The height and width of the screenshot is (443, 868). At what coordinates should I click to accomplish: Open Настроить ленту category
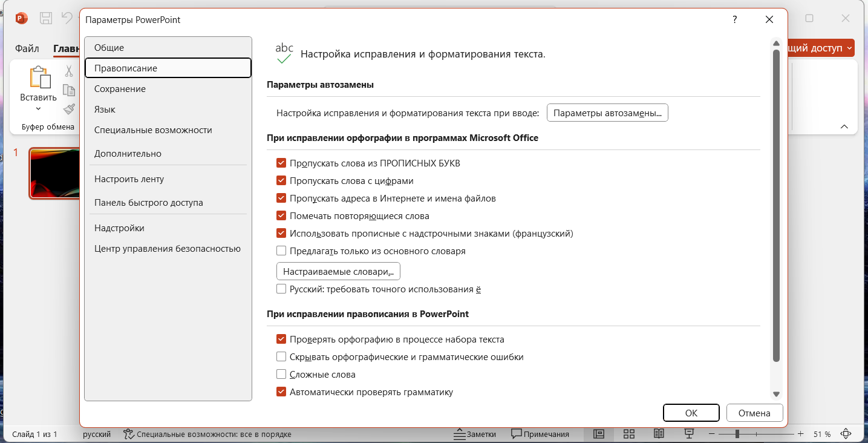click(168, 179)
